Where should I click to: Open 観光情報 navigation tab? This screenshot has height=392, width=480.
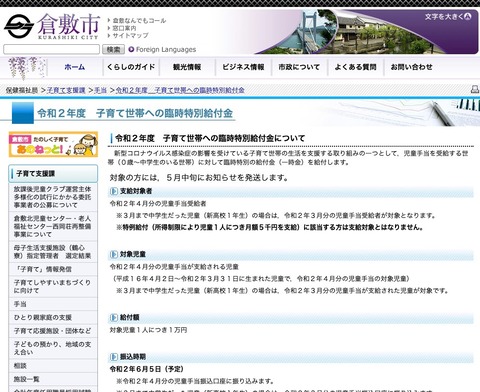[x=187, y=67]
